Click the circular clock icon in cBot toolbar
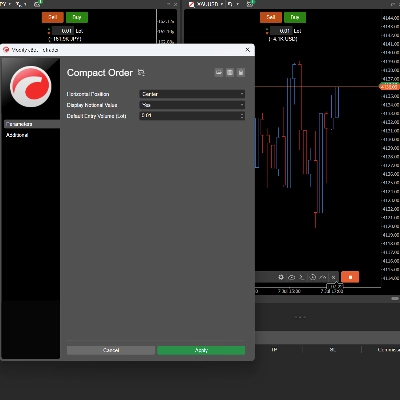This screenshot has width=400, height=400. 313,277
